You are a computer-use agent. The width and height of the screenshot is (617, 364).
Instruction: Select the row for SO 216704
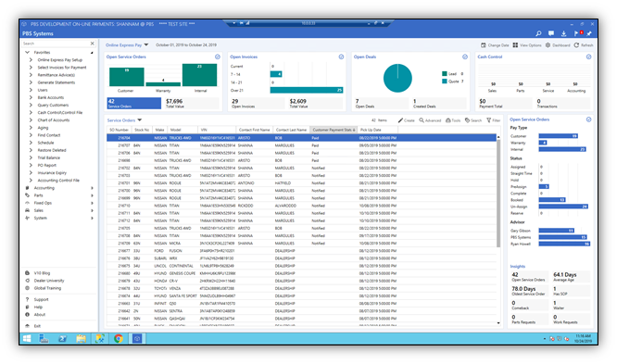pos(301,138)
